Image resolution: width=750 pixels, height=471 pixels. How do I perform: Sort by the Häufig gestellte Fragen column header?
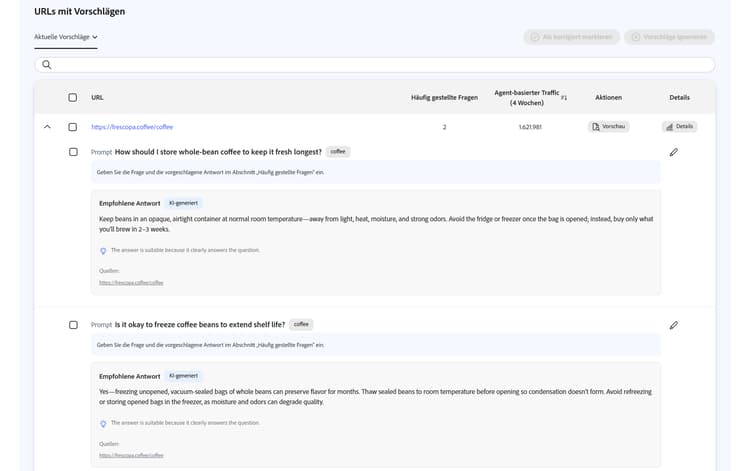[444, 98]
